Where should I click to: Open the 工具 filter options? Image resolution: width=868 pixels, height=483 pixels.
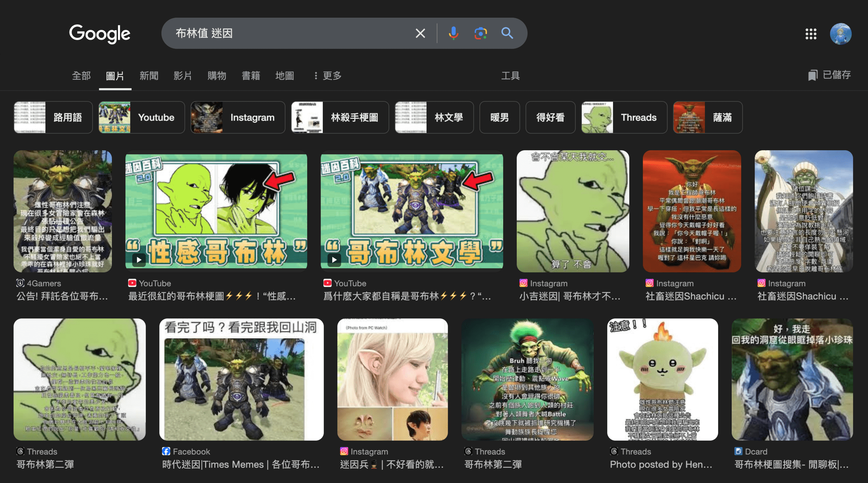coord(510,75)
